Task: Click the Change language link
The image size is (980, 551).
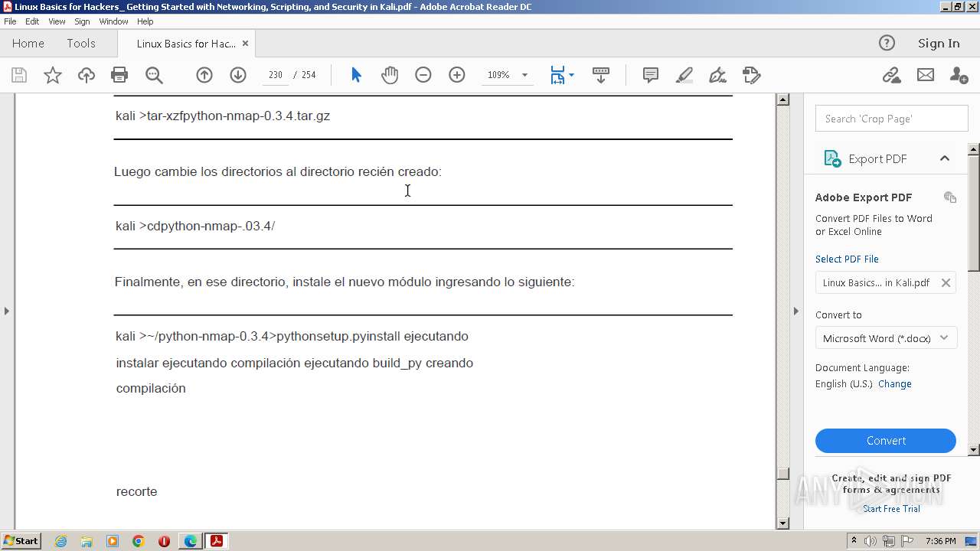Action: click(895, 384)
